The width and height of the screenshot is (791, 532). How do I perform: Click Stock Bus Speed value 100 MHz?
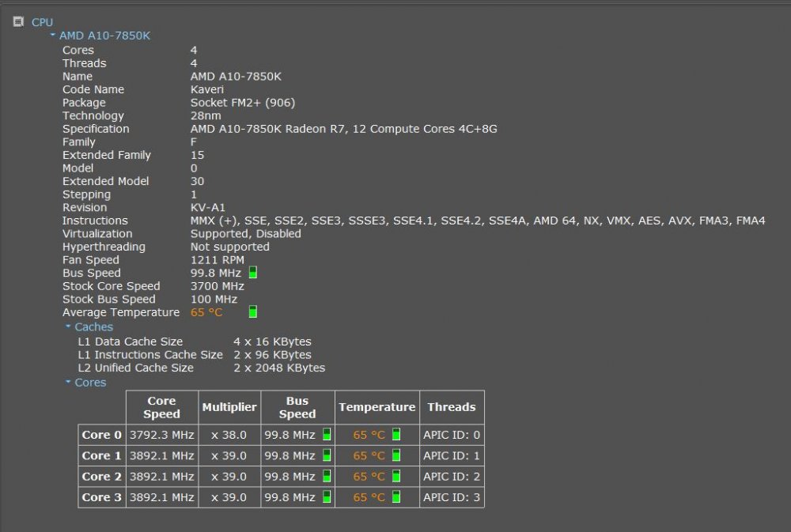tap(214, 299)
